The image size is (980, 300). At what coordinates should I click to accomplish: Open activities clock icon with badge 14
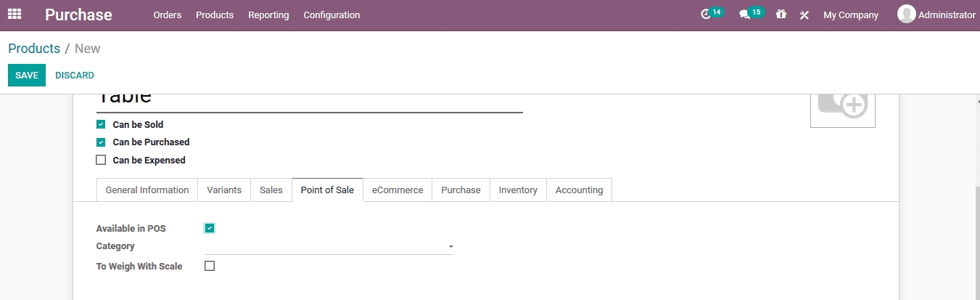[707, 15]
